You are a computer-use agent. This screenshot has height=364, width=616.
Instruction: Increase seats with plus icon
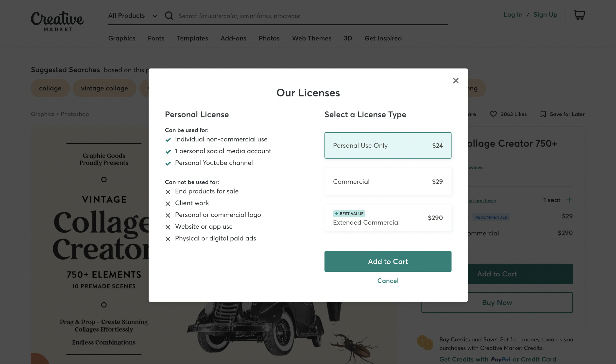tap(569, 200)
